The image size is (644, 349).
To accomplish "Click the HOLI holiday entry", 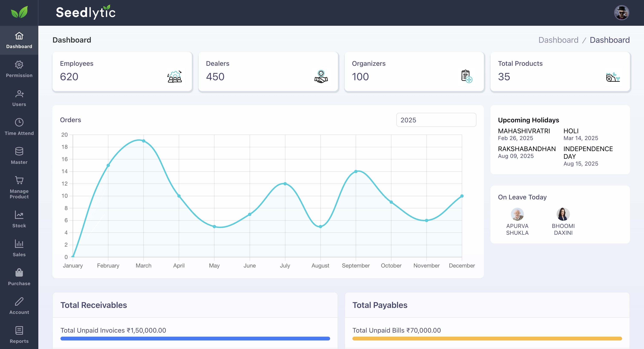I will [581, 134].
